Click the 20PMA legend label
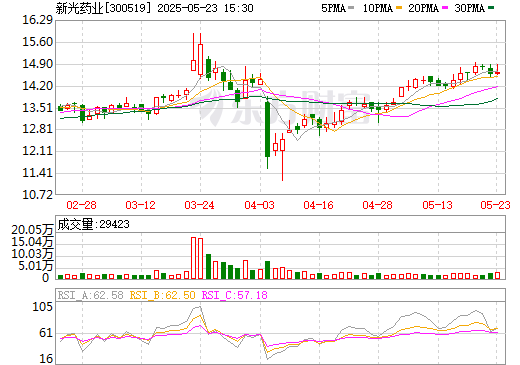This screenshot has width=520, height=365. coord(423,8)
